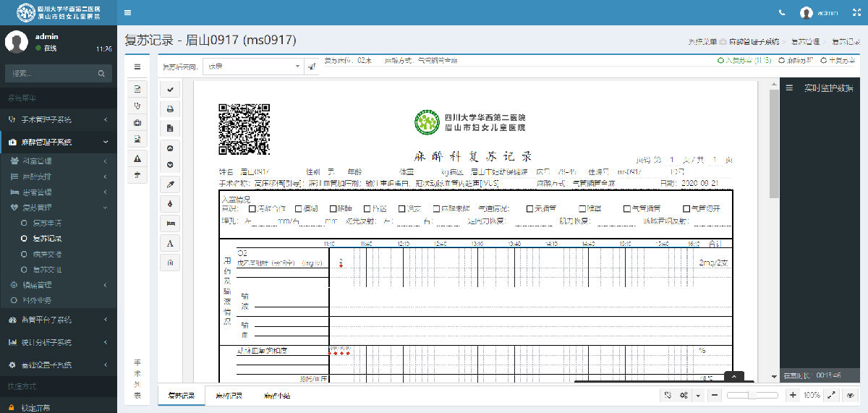Click the document edit icon in the left tool column
The width and height of the screenshot is (868, 413).
tap(137, 88)
